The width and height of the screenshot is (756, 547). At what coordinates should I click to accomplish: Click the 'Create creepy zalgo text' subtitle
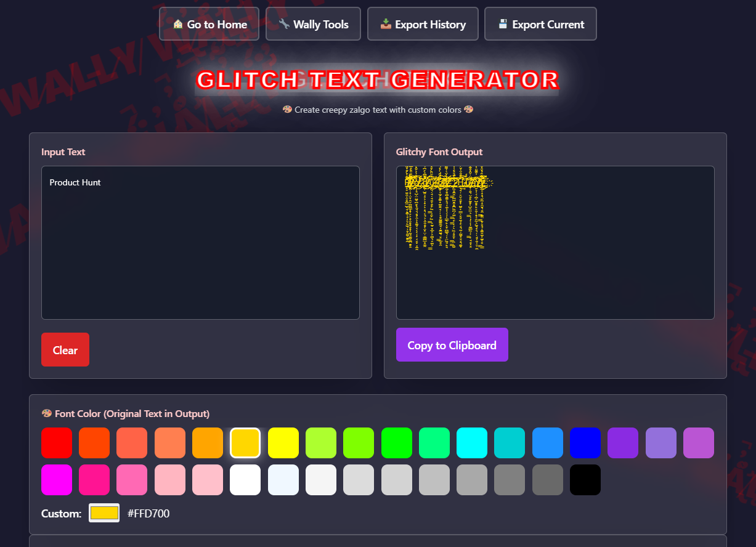(x=378, y=110)
